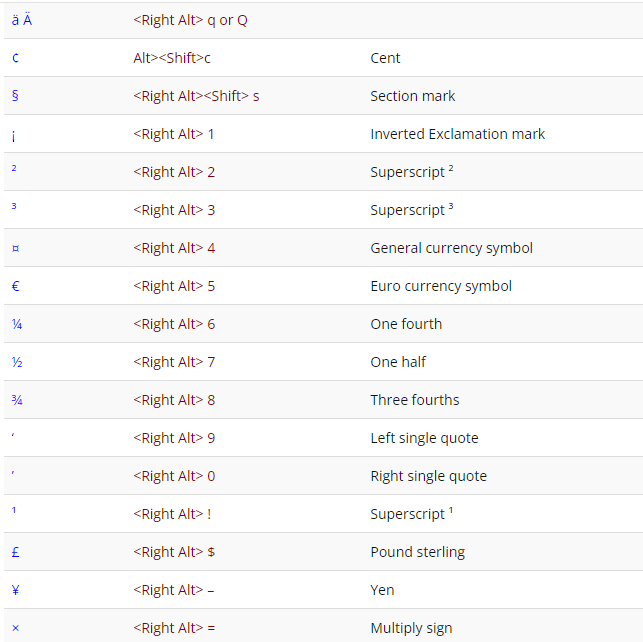Select the blue ¾ fraction symbol

click(x=17, y=400)
